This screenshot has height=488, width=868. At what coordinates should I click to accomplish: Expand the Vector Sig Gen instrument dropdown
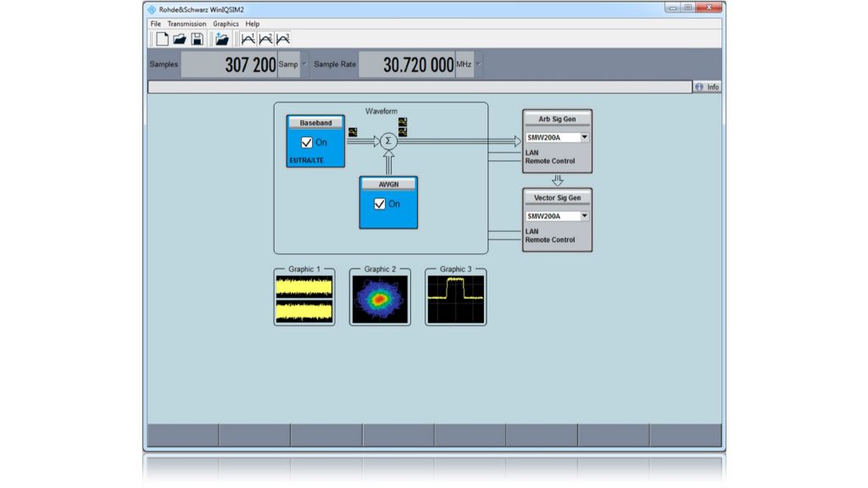click(x=584, y=216)
